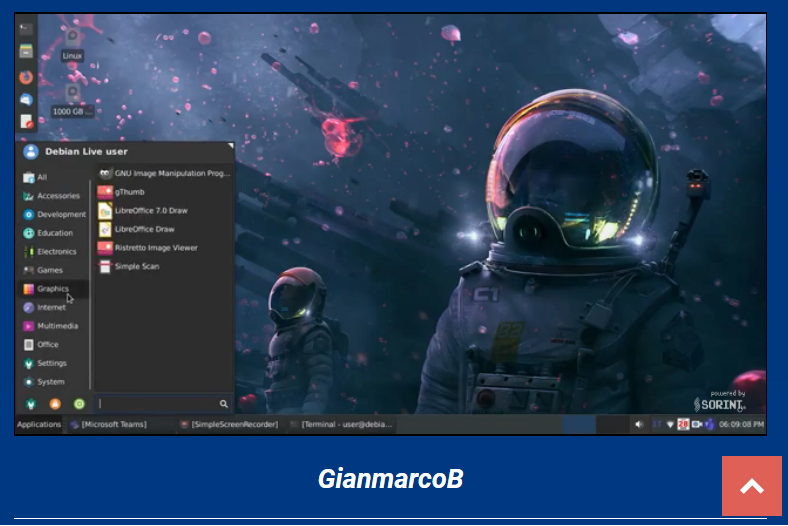This screenshot has width=788, height=526.
Task: Launch Ristretto Image Viewer
Action: [164, 248]
